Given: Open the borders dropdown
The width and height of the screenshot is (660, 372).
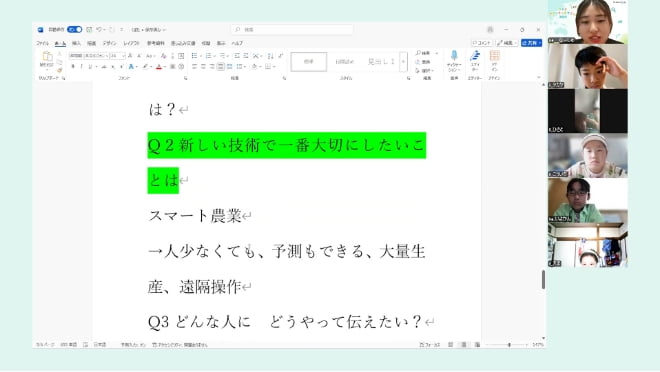Looking at the screenshot, I should point(274,66).
